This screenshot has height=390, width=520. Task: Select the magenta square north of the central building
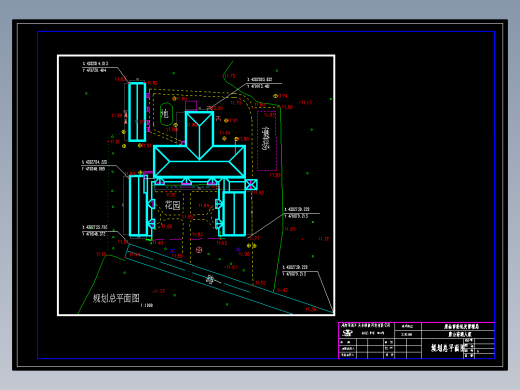191,105
